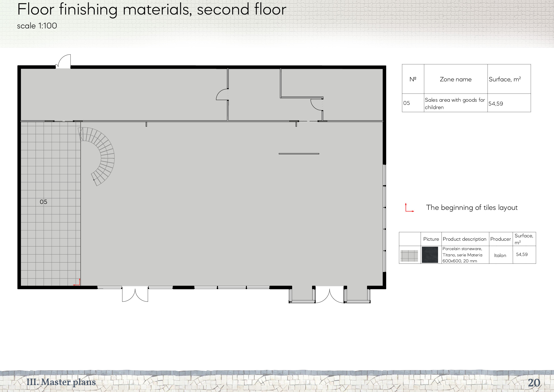Click the grey tile hatch pattern sample
554x392 pixels.
[409, 256]
